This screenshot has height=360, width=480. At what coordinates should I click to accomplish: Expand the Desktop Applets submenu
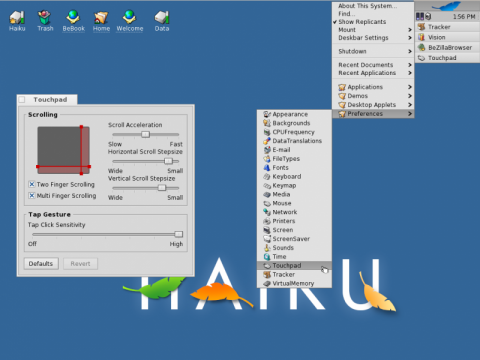[x=373, y=105]
